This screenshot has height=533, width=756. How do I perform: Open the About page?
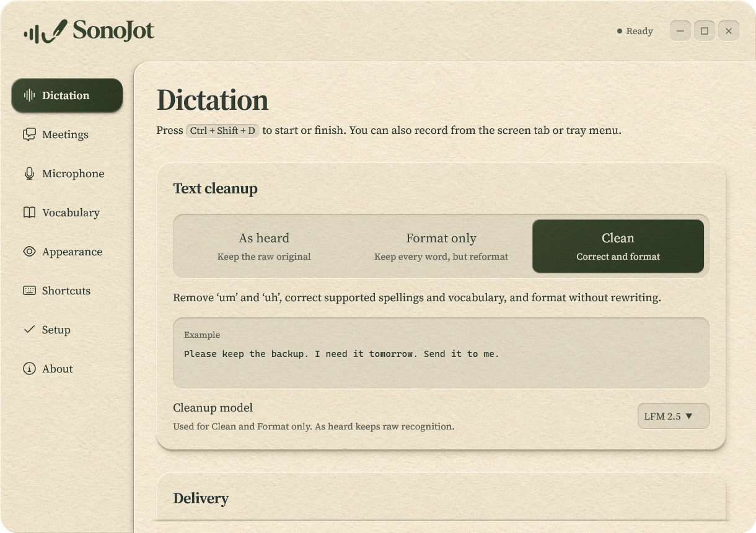point(67,369)
